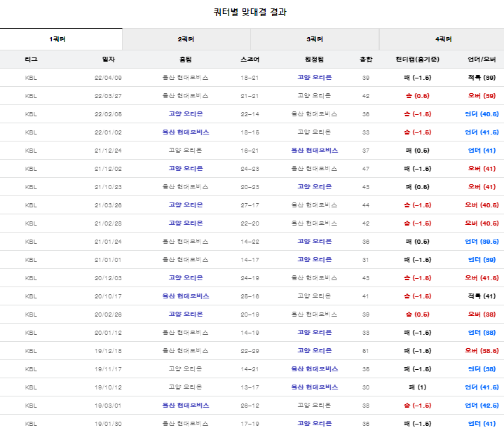Screen dimensions: 504x428
Task: Click the 리그 column header
Action: tap(31, 59)
